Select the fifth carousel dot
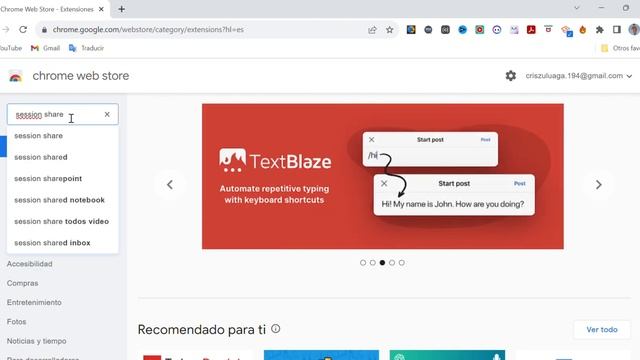The image size is (640, 360). pyautogui.click(x=402, y=262)
